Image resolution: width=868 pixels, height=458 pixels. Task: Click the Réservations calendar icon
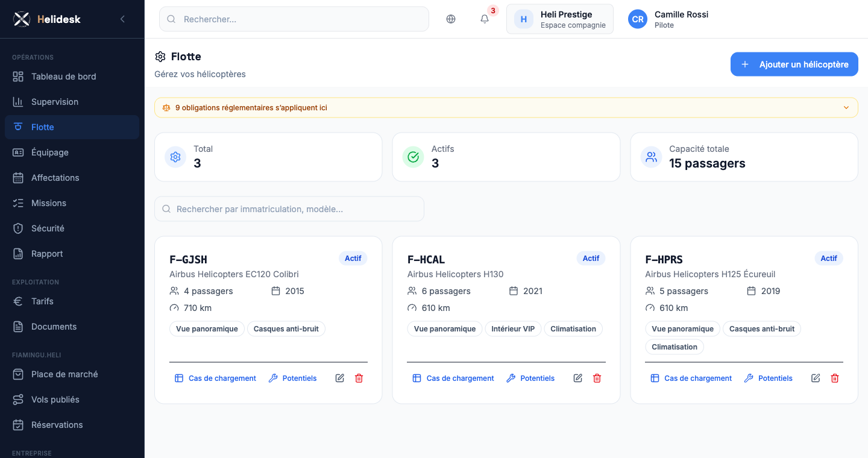pos(18,425)
